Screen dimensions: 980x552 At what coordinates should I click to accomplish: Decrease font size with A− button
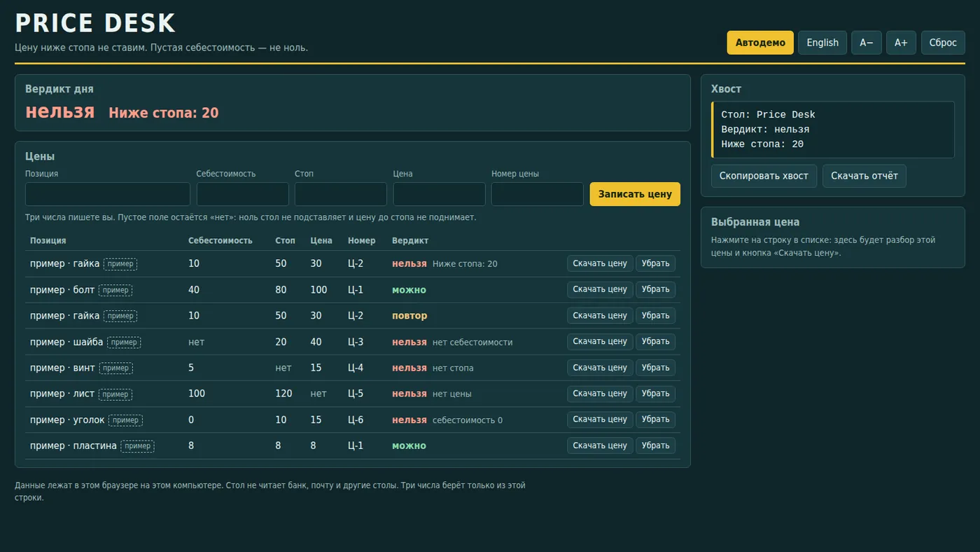867,43
